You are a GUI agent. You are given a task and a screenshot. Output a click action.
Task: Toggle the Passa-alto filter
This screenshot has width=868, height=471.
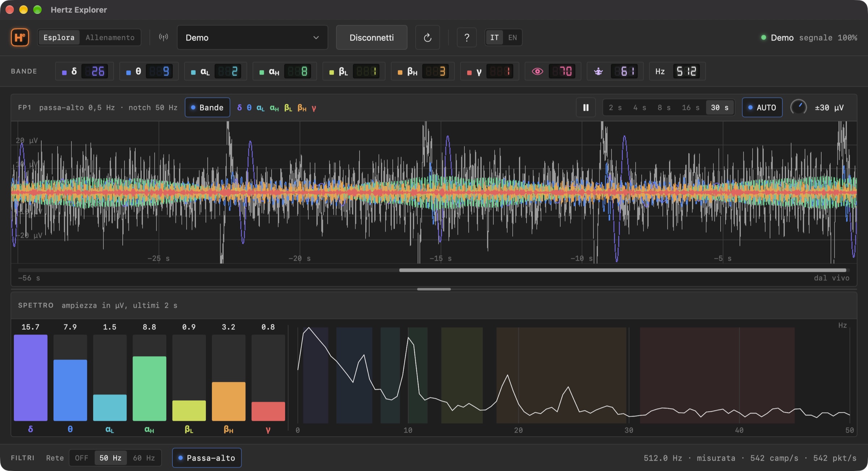coord(207,458)
